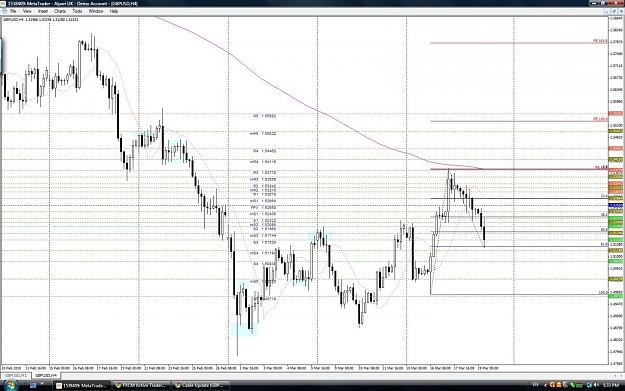625x391 pixels.
Task: Click the mR5 pivot level label
Action: coord(263,134)
